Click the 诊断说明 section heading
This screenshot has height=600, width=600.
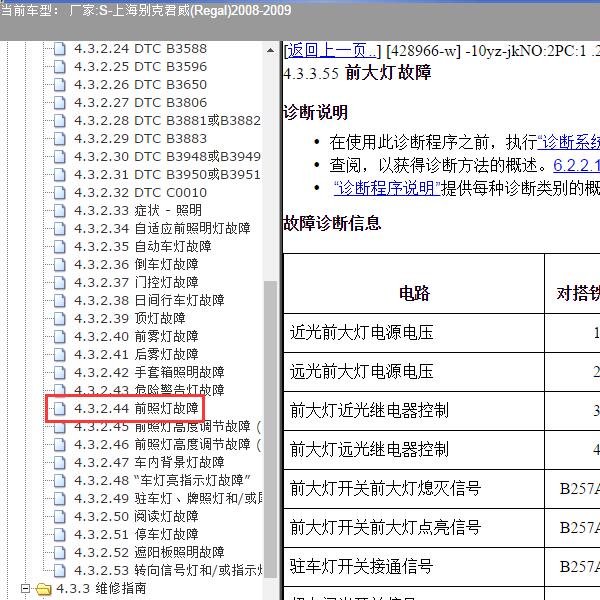coord(315,113)
